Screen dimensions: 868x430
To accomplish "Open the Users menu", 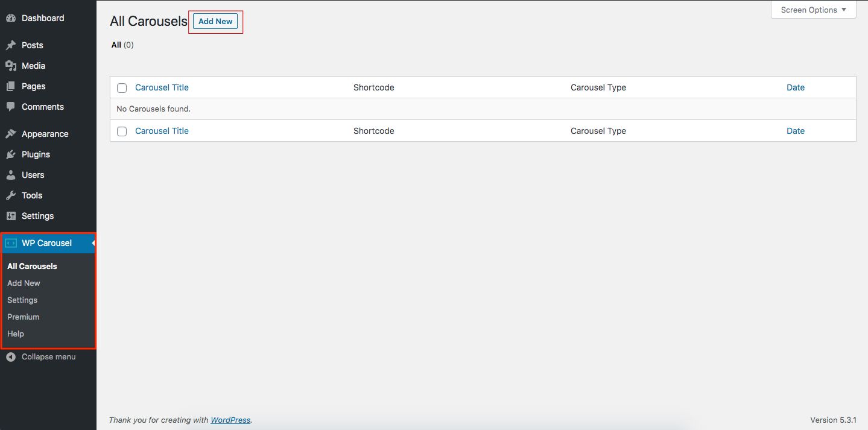I will point(33,175).
